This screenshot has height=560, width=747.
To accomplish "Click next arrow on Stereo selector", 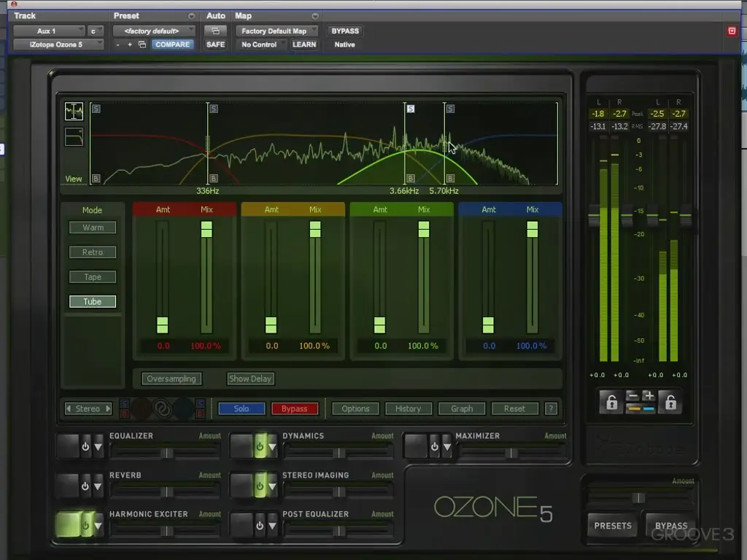I will pyautogui.click(x=108, y=408).
